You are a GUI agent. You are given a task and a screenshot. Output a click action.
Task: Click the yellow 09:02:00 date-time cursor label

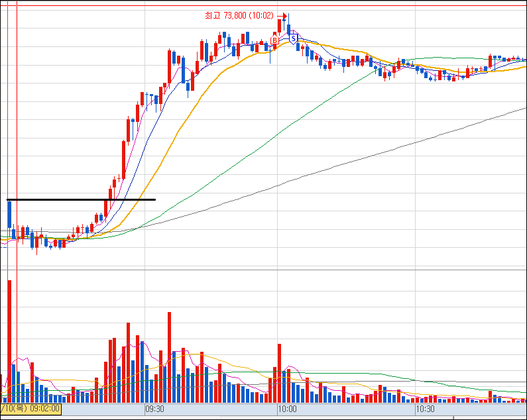coord(30,409)
